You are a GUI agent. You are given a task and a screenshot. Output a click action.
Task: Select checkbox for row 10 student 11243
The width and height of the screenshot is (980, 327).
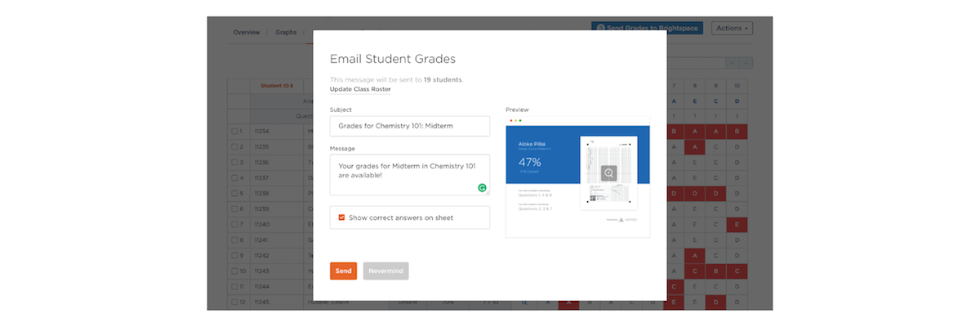coord(234,271)
